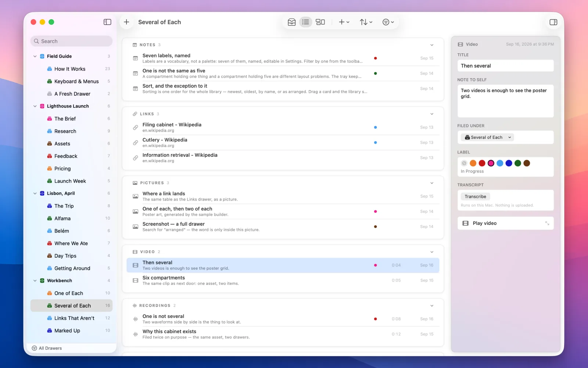The width and height of the screenshot is (588, 368).
Task: Collapse the Workbench cabinet
Action: [x=35, y=280]
